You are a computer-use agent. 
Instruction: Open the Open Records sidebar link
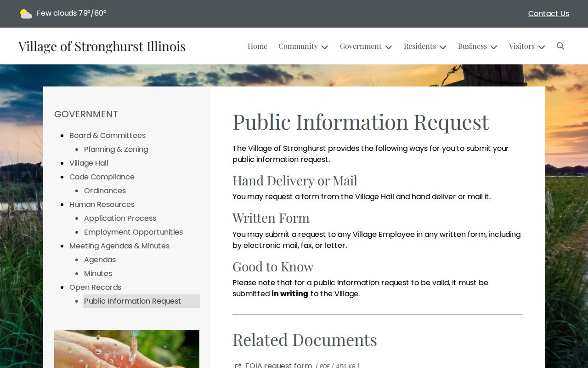pos(95,287)
